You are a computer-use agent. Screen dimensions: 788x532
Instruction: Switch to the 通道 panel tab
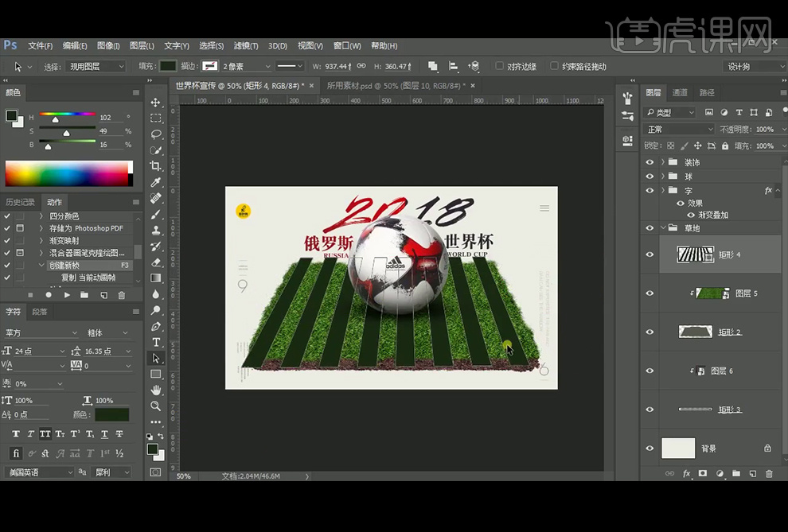(x=681, y=91)
